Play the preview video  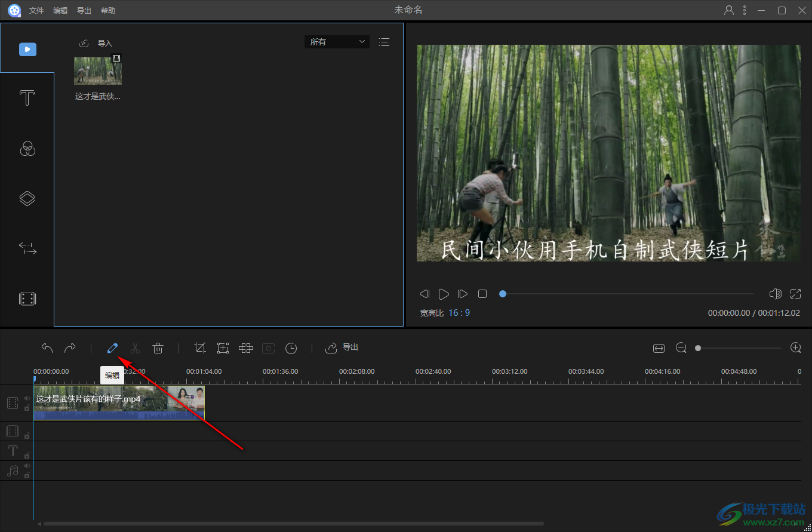[444, 294]
